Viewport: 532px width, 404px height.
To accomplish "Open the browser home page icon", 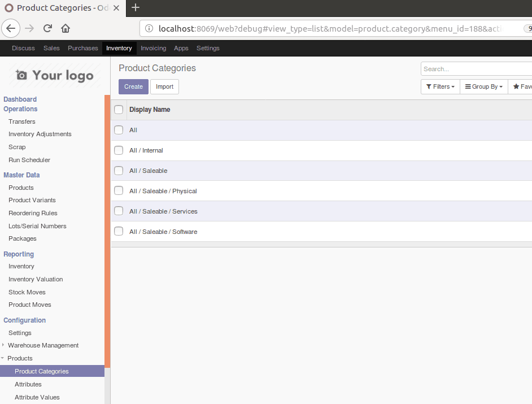I will click(66, 28).
